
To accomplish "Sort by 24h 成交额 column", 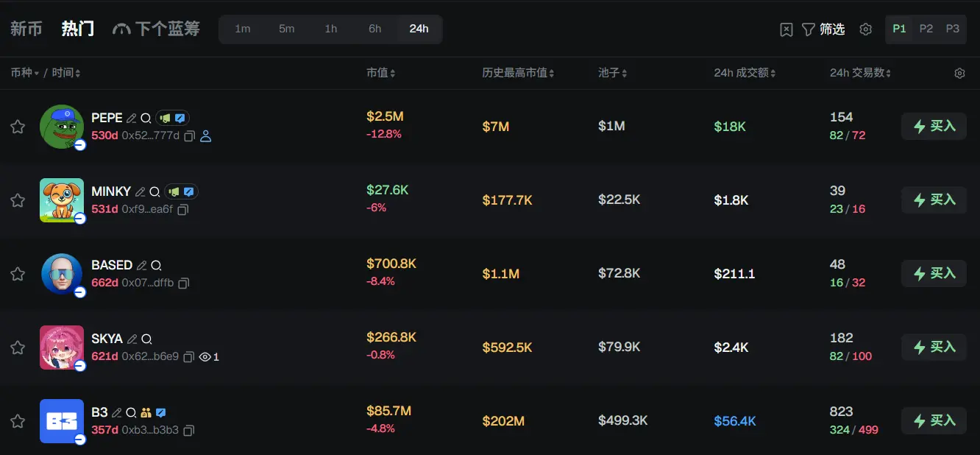I will click(x=745, y=73).
